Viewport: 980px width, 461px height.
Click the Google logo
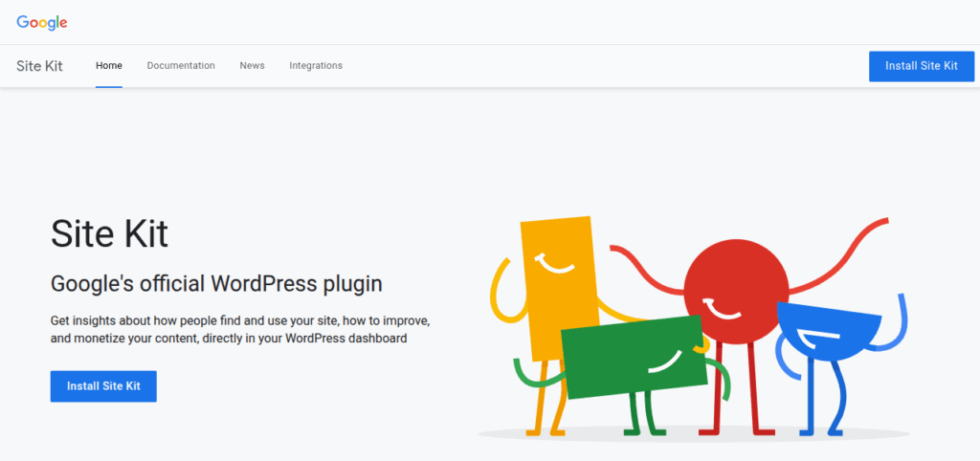(x=42, y=23)
